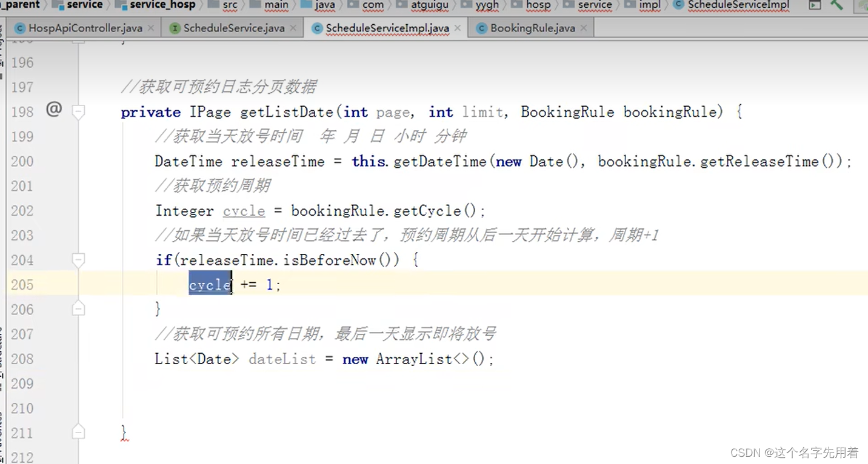
Task: Switch to the HospApiController.java tab
Action: point(85,28)
